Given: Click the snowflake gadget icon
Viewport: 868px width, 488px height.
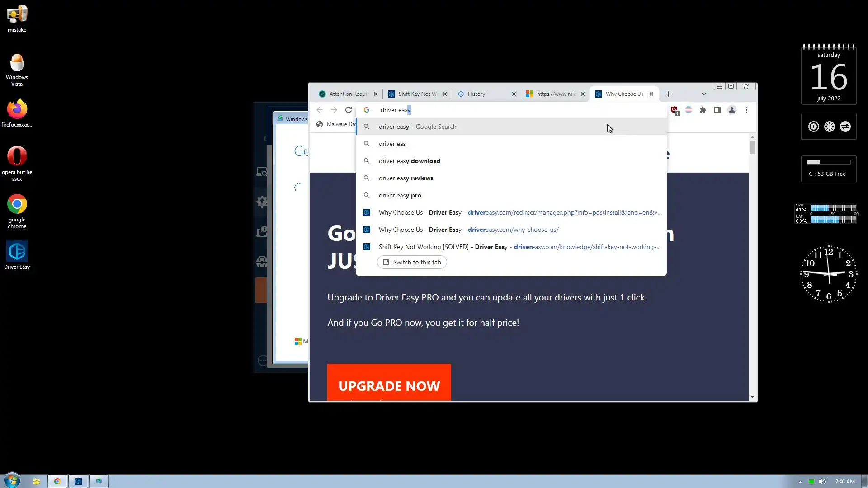Looking at the screenshot, I should [x=829, y=127].
